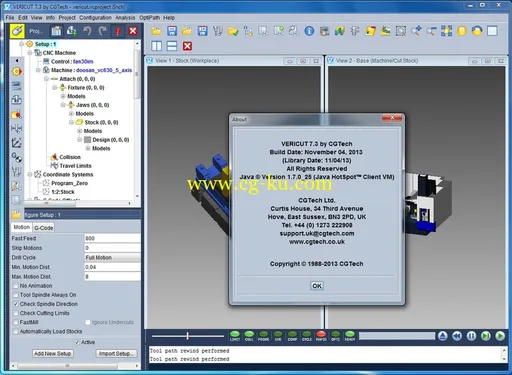Click the add-with-green-plus icon in project toolbar
The height and width of the screenshot is (375, 512).
pos(72,31)
